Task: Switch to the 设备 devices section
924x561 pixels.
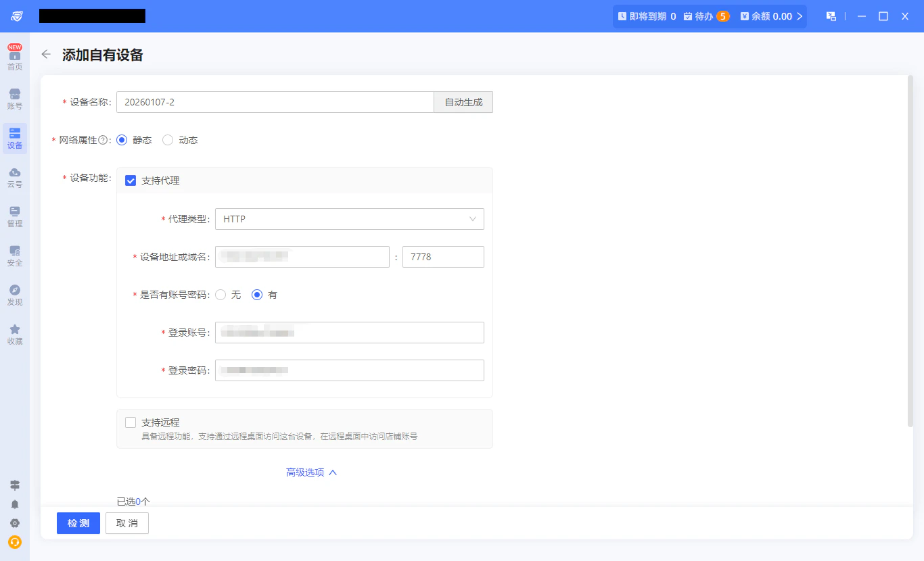Action: point(14,139)
